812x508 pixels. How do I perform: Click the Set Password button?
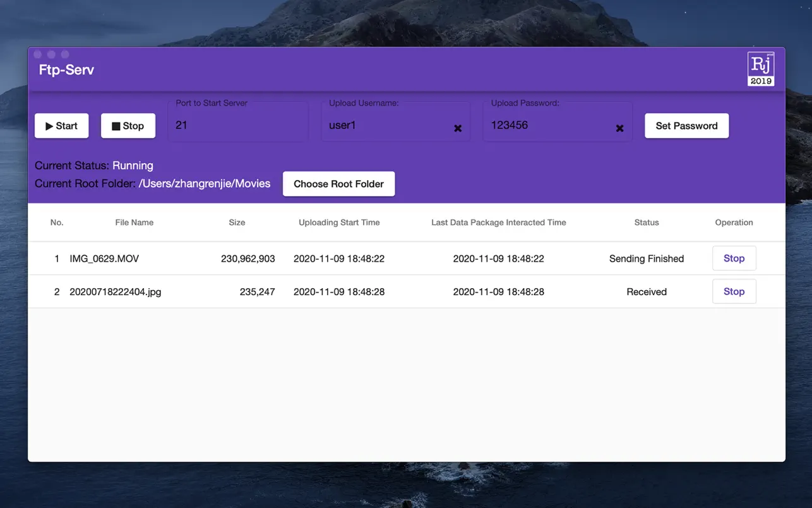686,126
